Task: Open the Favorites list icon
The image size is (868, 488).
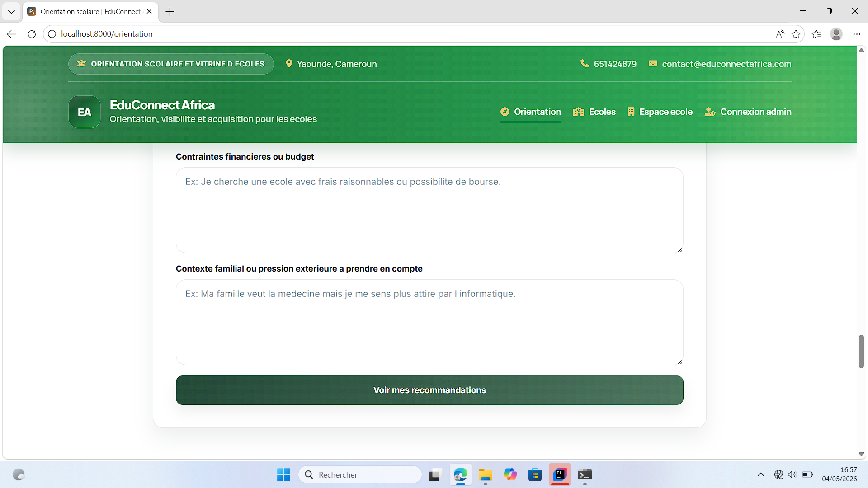Action: [x=816, y=34]
